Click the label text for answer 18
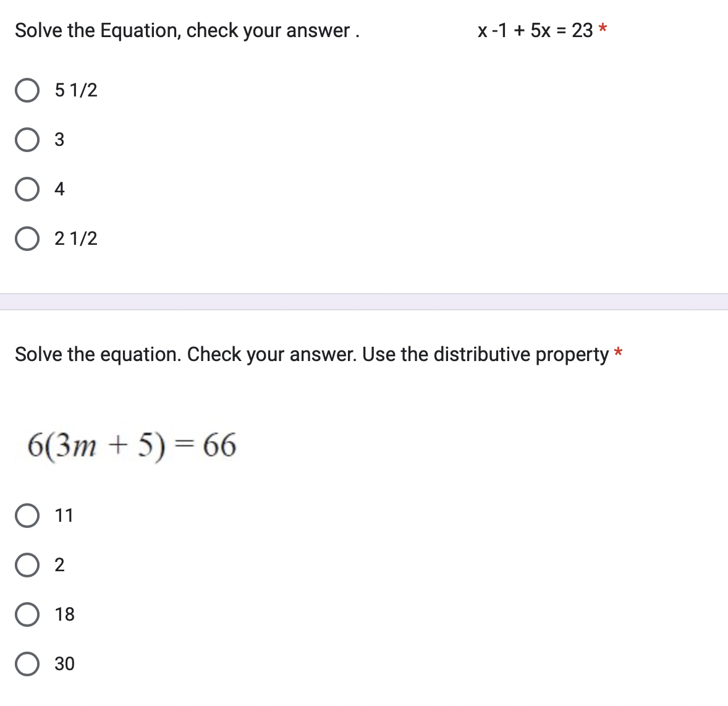 coord(64,613)
